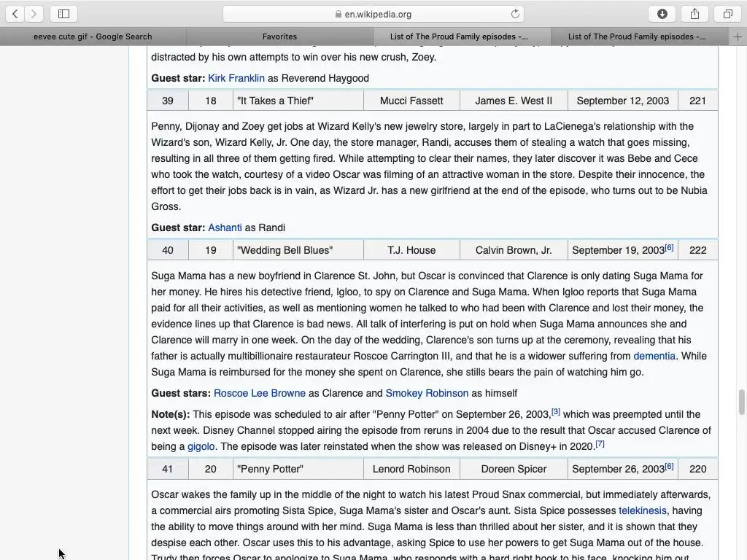The width and height of the screenshot is (747, 560).
Task: Toggle the Safari sidebar button
Action: pos(63,14)
